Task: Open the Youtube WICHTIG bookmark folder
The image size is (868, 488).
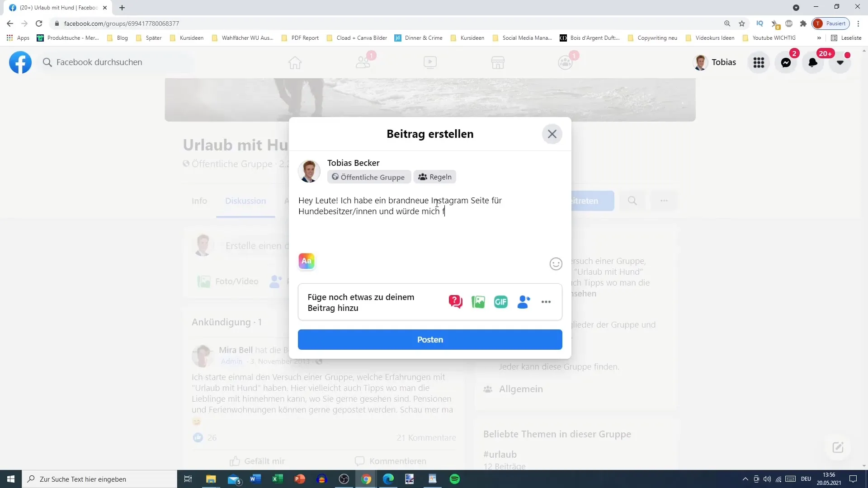Action: (x=769, y=38)
